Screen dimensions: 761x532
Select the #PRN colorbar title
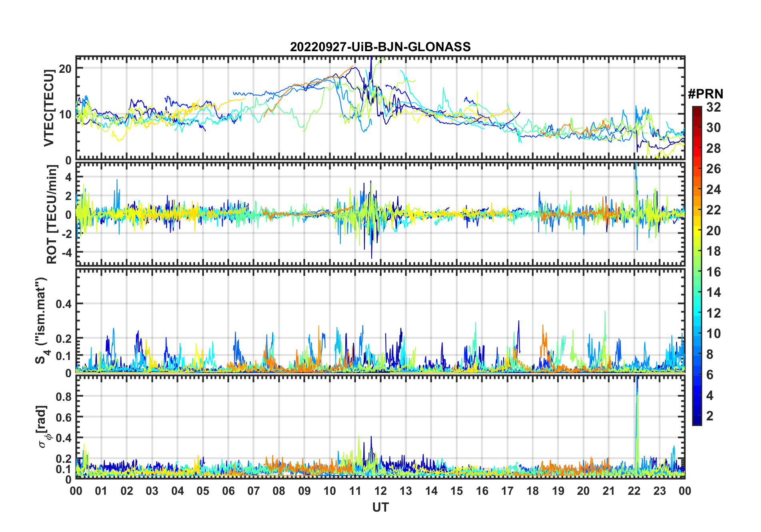[705, 94]
